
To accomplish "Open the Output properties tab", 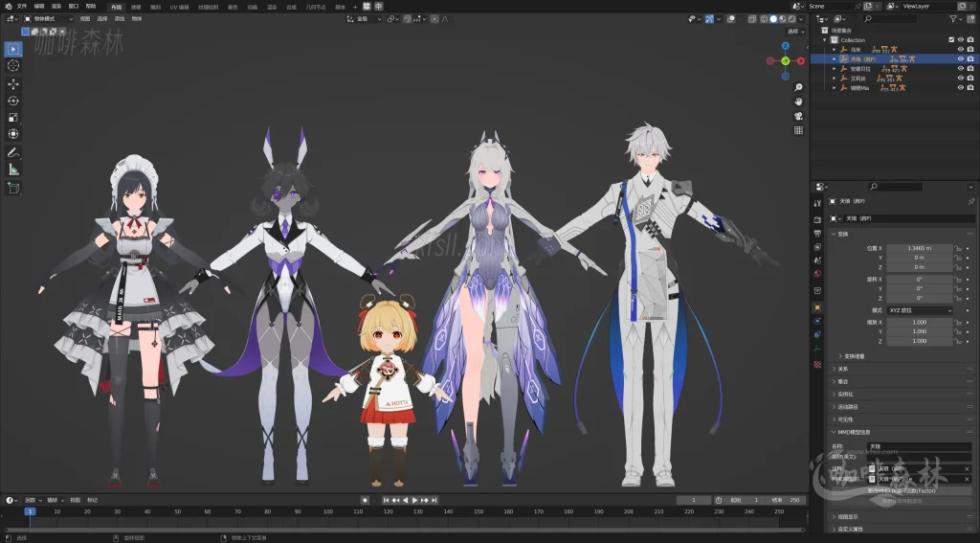I will point(817,234).
